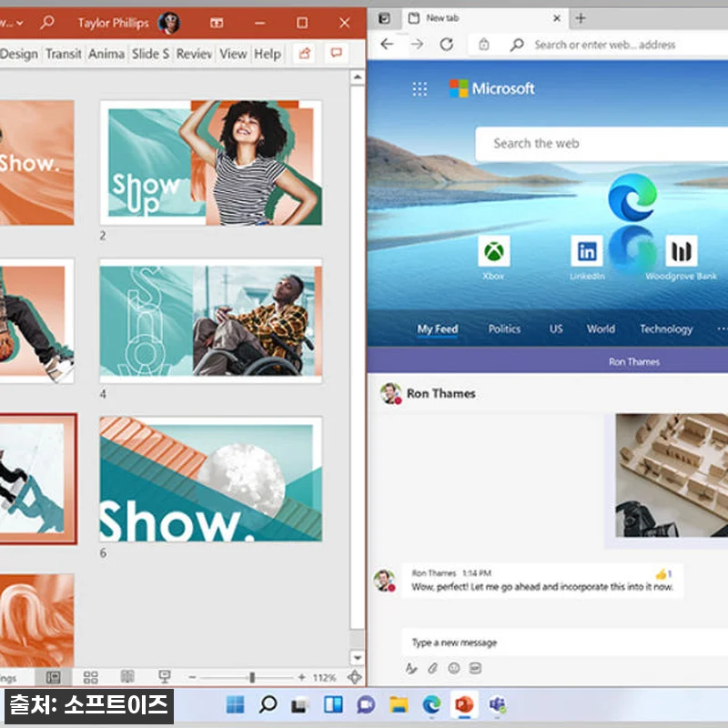The height and width of the screenshot is (728, 728).
Task: Click the Search the web box
Action: tap(602, 144)
